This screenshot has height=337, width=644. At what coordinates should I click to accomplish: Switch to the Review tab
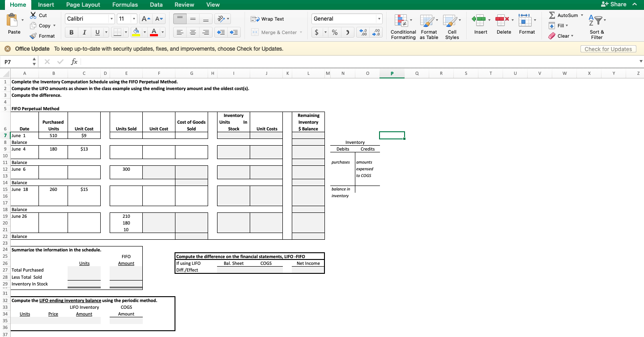pos(184,4)
